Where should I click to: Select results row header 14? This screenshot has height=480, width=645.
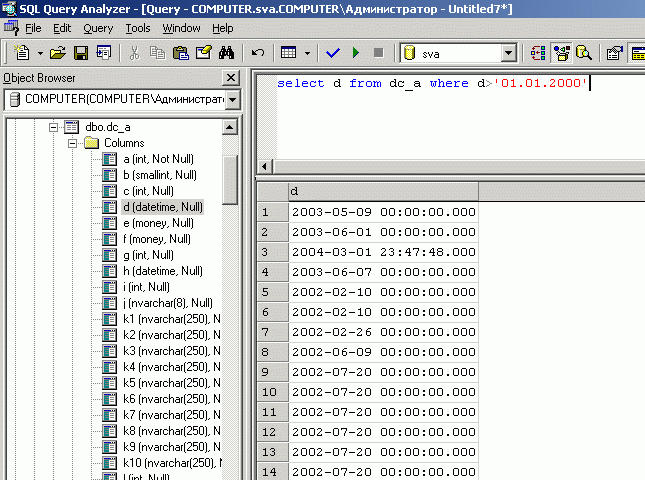tap(273, 472)
